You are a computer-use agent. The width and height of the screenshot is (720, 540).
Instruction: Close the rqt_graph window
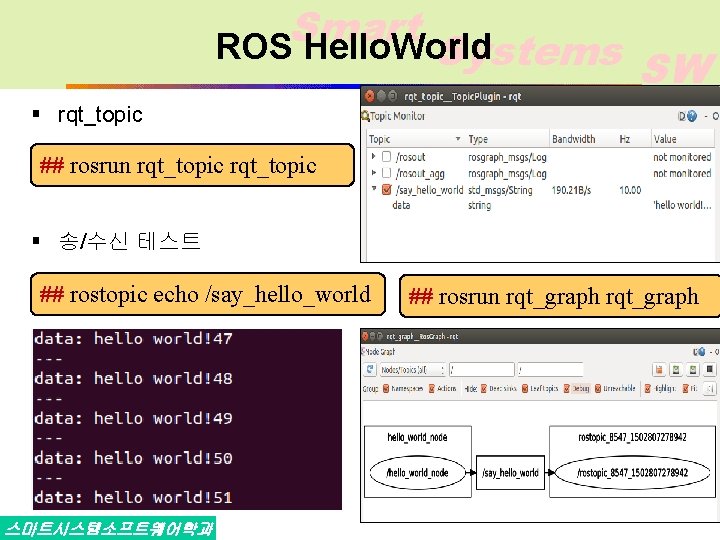365,336
